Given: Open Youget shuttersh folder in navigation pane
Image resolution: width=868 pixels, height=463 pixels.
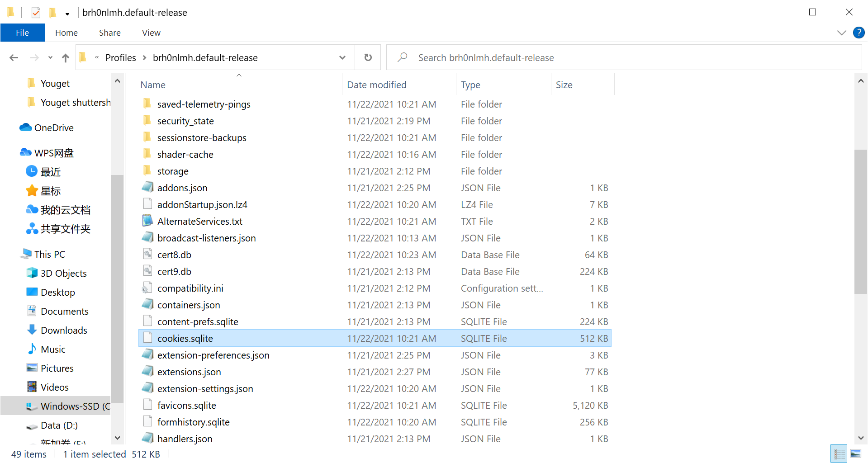Looking at the screenshot, I should [x=75, y=103].
